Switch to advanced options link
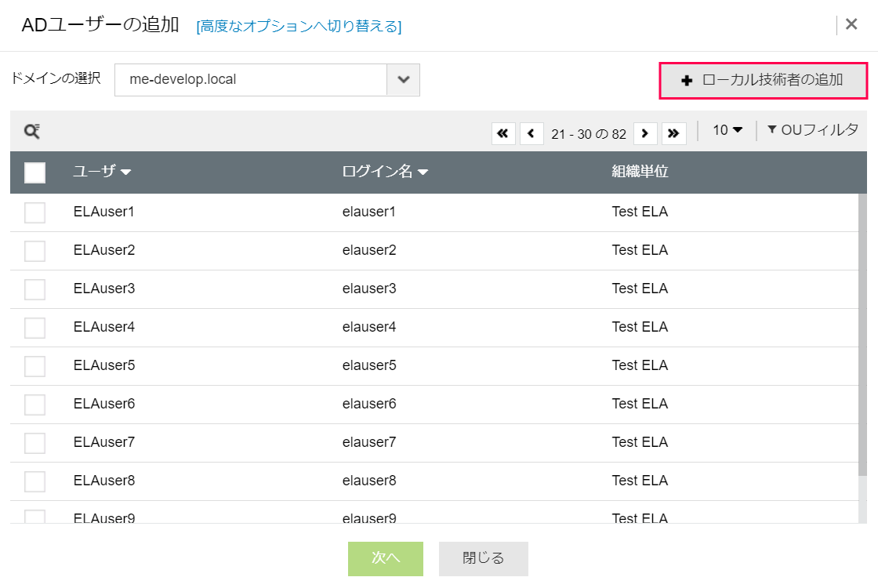Viewport: 878px width, 588px height. (299, 27)
